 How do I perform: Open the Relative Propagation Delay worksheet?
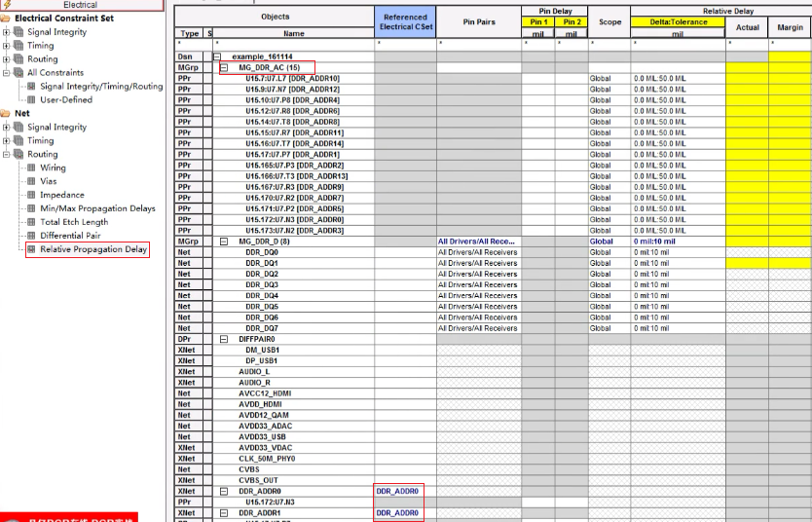pos(93,249)
